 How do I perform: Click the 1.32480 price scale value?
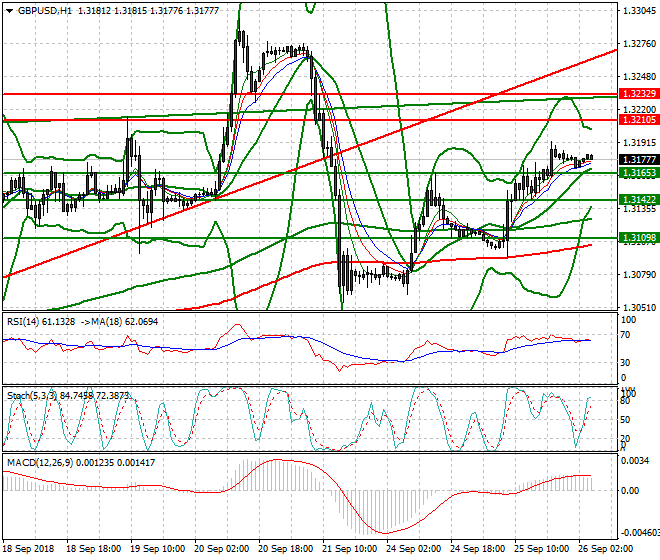[x=639, y=77]
